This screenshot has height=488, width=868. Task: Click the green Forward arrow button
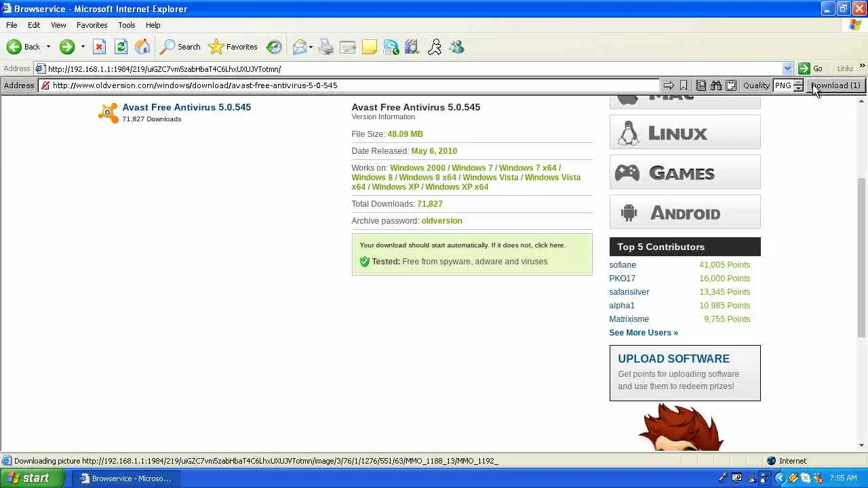click(x=67, y=47)
